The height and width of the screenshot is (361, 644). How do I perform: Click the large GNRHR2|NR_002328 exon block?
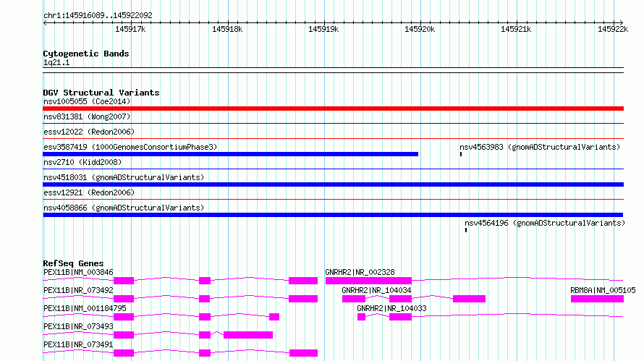[368, 281]
